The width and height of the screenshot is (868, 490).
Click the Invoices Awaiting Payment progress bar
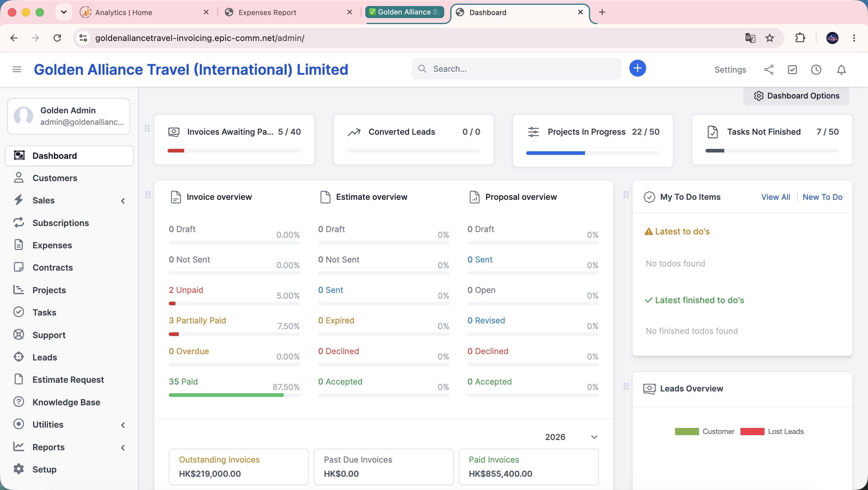(234, 151)
